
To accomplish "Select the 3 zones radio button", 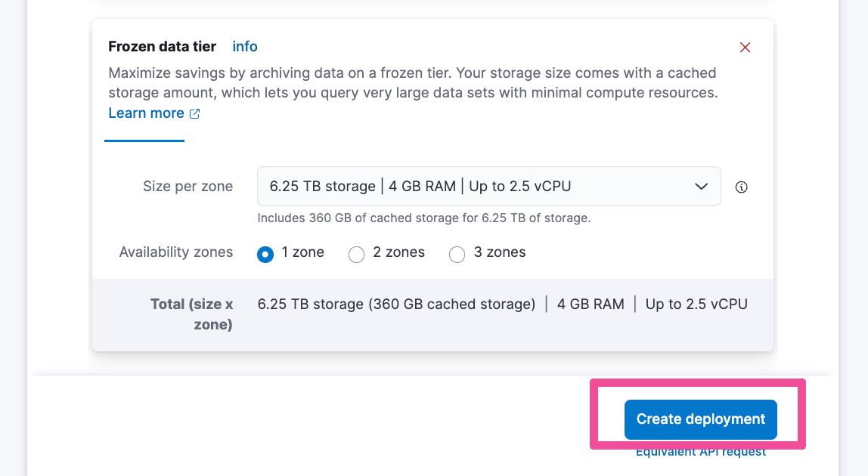I will [457, 254].
